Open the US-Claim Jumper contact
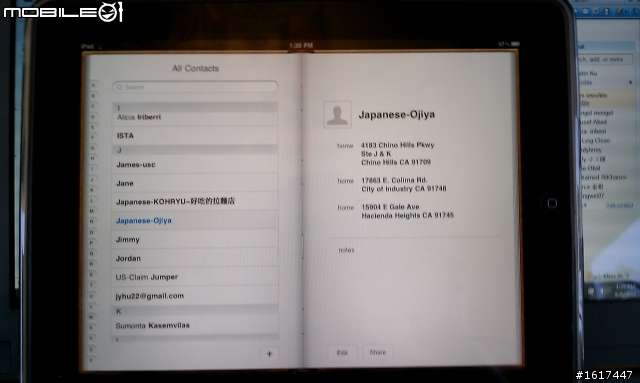 click(x=195, y=277)
